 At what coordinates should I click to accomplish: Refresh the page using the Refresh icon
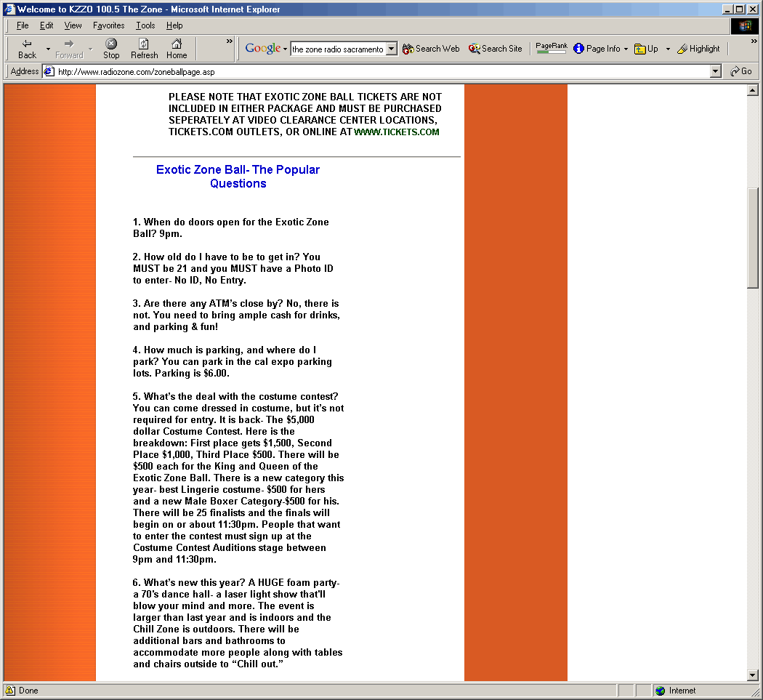(x=144, y=44)
